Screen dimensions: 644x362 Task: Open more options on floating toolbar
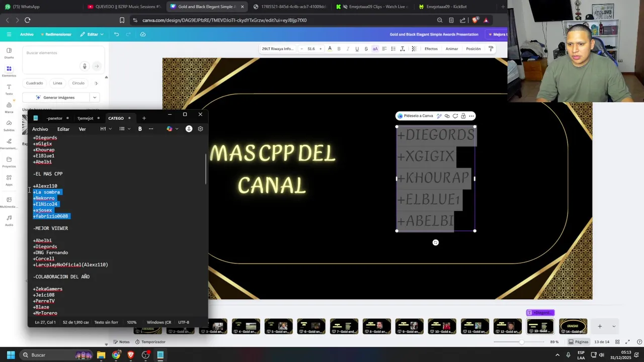coord(471,116)
